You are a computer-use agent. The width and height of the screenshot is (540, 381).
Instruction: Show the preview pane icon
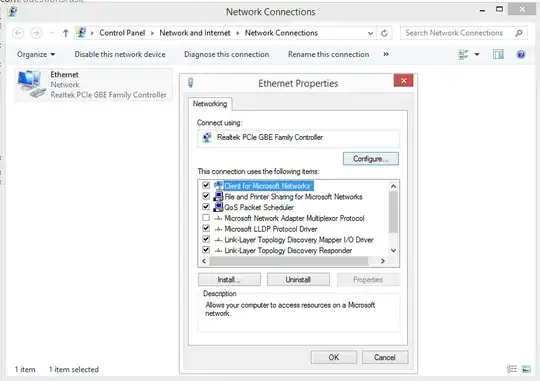498,54
